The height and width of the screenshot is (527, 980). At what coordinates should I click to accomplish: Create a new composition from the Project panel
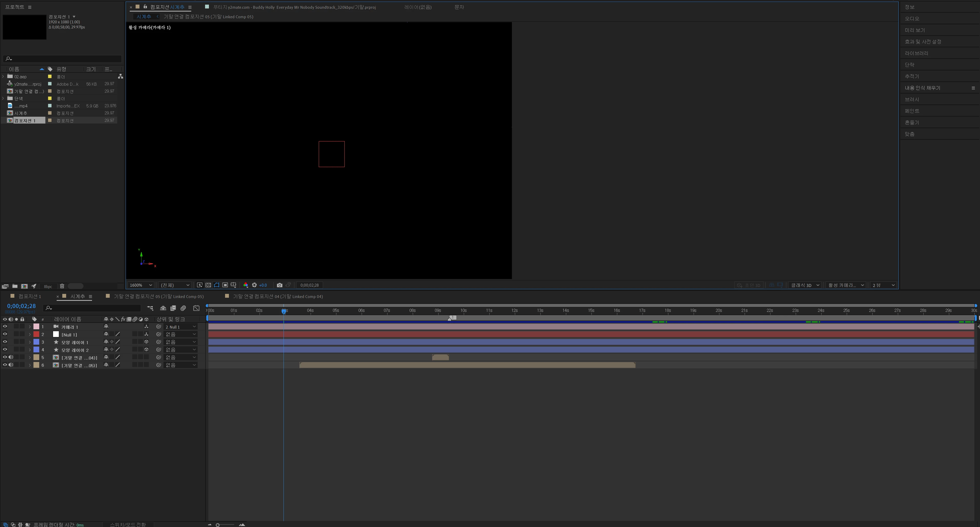click(x=24, y=286)
